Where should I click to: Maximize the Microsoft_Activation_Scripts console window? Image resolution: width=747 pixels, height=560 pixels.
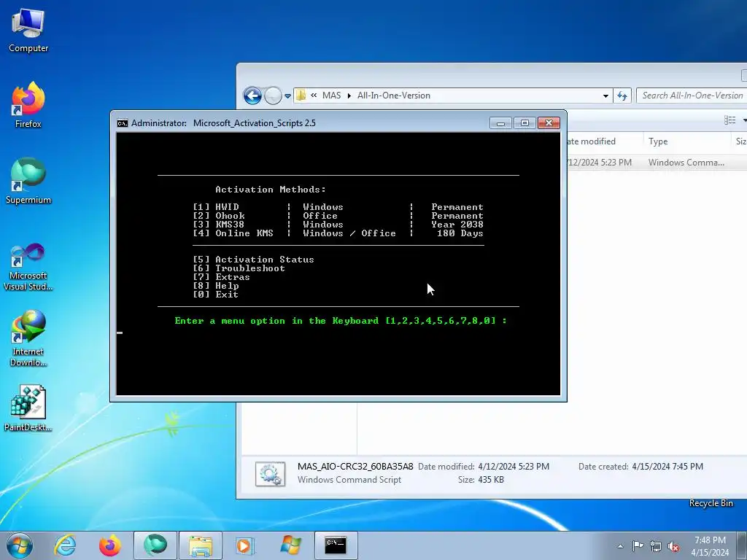point(525,122)
